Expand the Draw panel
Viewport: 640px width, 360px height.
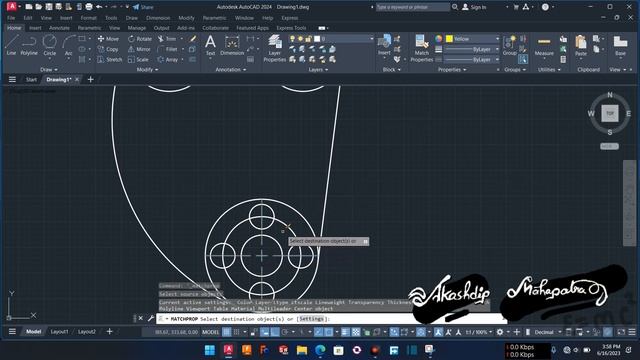point(49,70)
